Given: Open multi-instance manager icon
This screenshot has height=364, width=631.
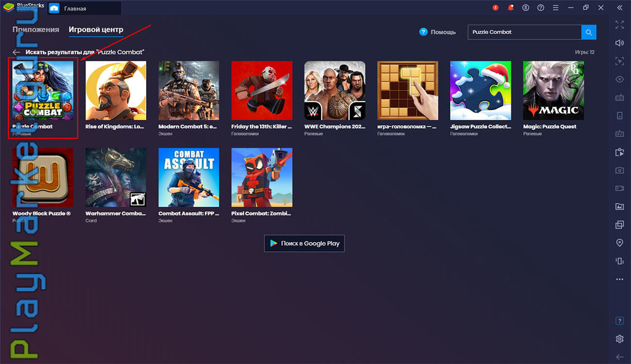Looking at the screenshot, I should [x=620, y=224].
